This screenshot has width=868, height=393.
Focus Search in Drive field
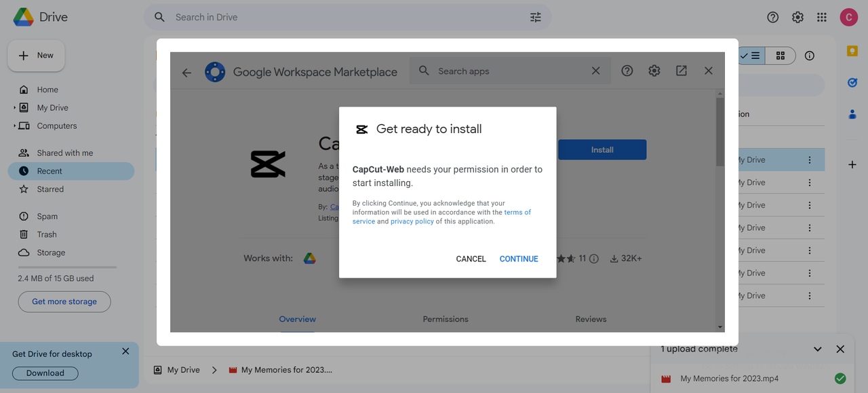(347, 17)
